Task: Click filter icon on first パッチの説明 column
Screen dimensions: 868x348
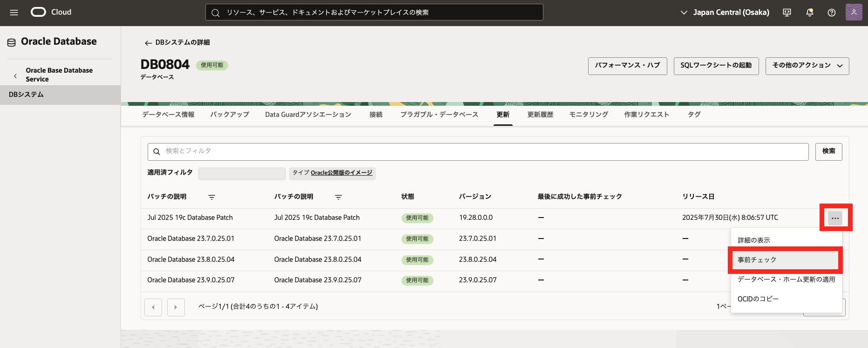Action: 212,197
